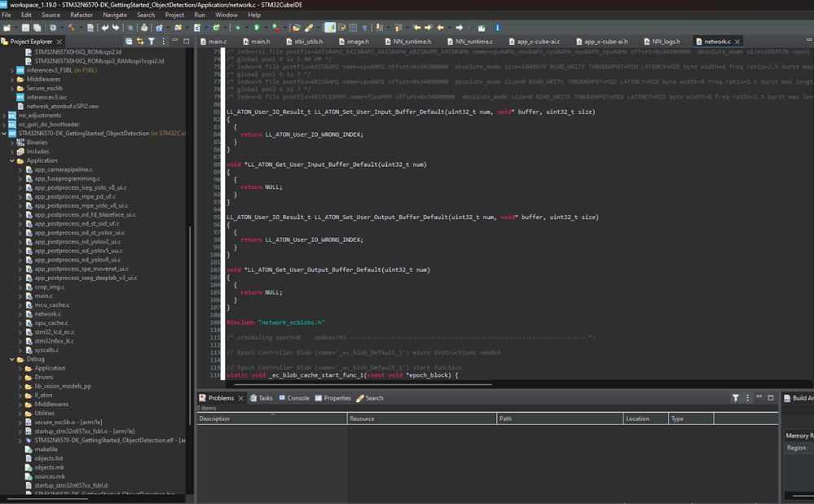Open the Project Explorer filter icon

[152, 42]
